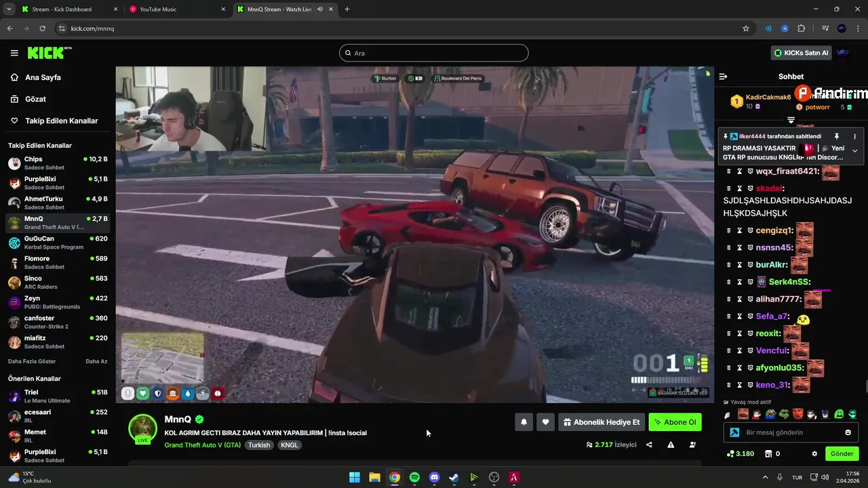868x488 pixels.
Task: Click the kick.com/mnnq address bar
Action: 400,28
